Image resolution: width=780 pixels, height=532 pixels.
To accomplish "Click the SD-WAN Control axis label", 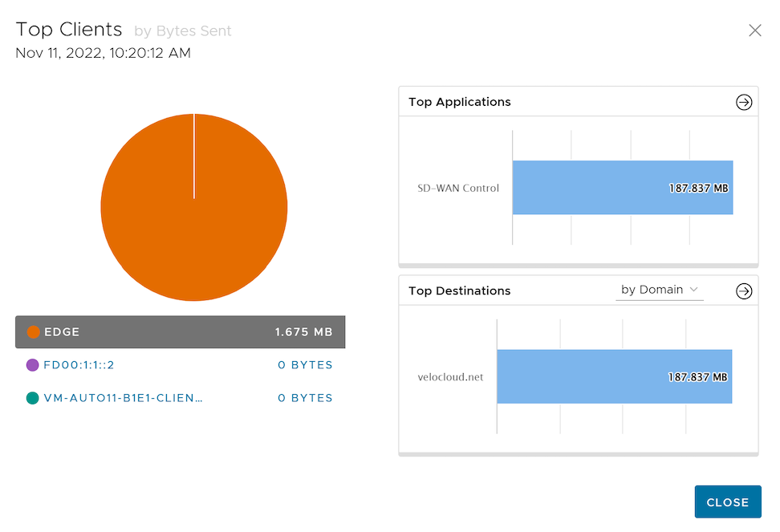I will pyautogui.click(x=458, y=189).
